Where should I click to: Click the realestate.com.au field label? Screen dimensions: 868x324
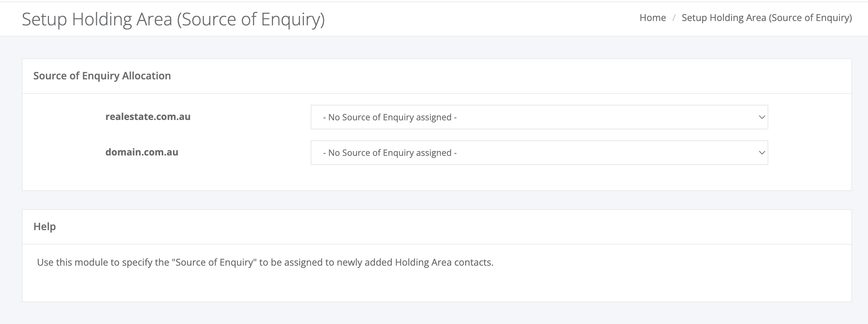click(x=148, y=116)
